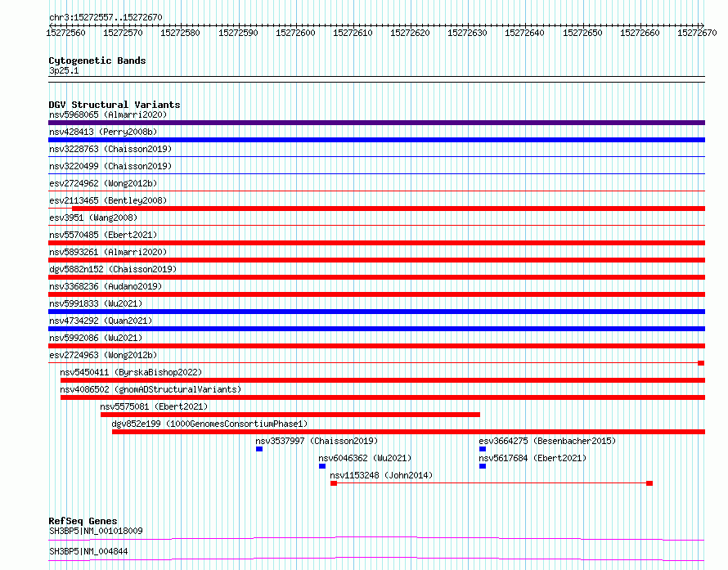Open variant nsv5893261 (Almarri2020)

[x=108, y=252]
